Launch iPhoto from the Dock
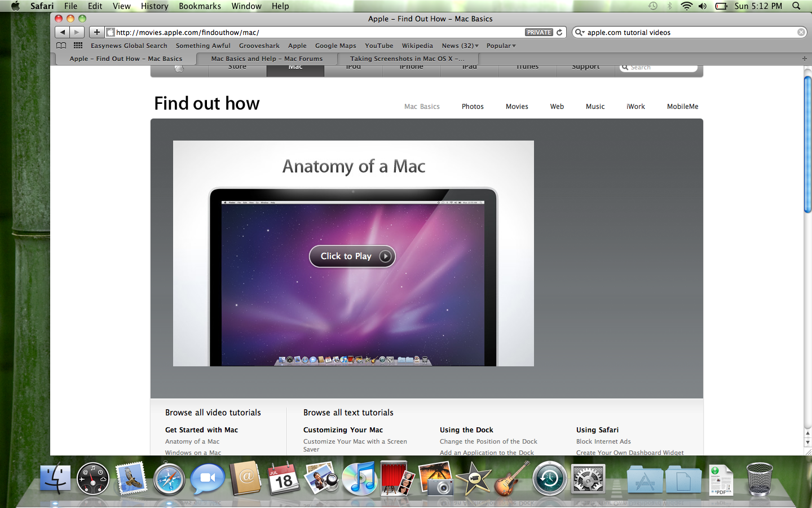The height and width of the screenshot is (508, 812). [x=321, y=479]
